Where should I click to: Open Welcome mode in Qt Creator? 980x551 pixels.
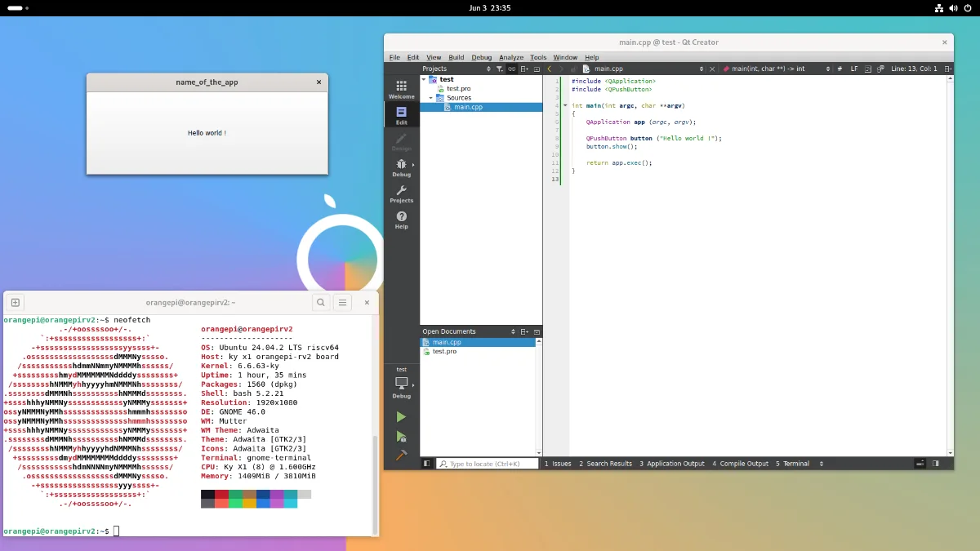pos(401,89)
